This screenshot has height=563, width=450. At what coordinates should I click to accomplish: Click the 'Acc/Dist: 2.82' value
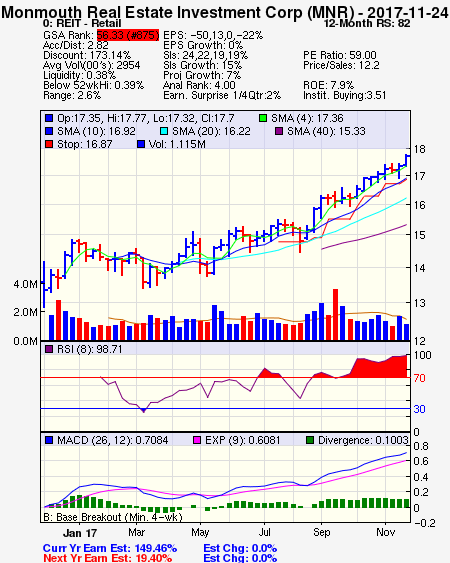point(76,45)
